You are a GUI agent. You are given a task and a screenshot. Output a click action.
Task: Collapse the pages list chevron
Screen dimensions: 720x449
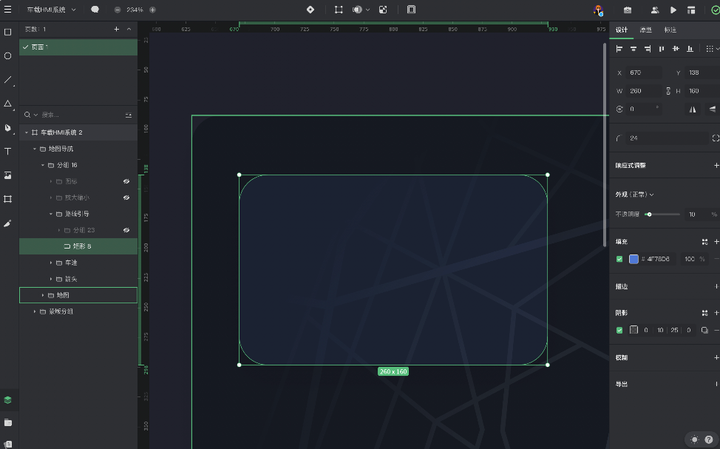(x=129, y=29)
